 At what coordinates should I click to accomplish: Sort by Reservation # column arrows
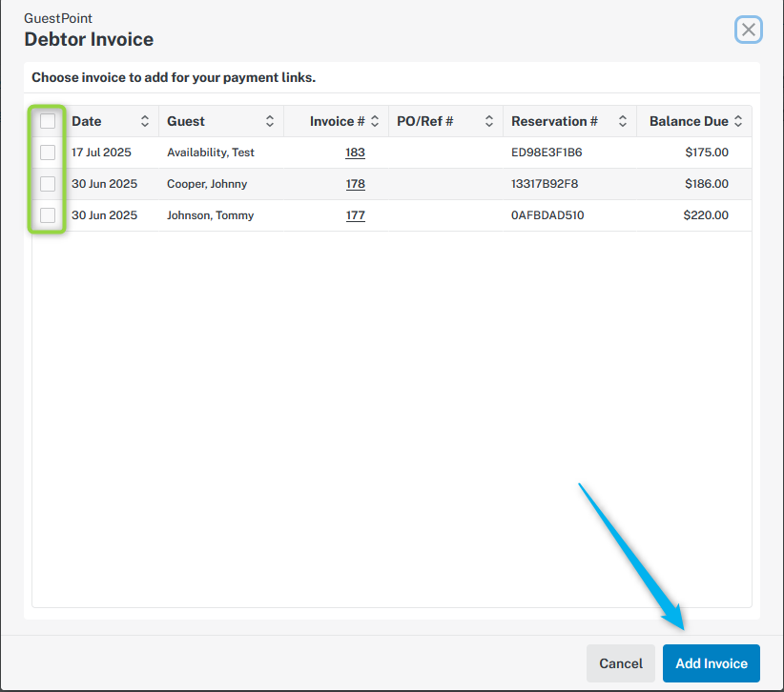623,121
